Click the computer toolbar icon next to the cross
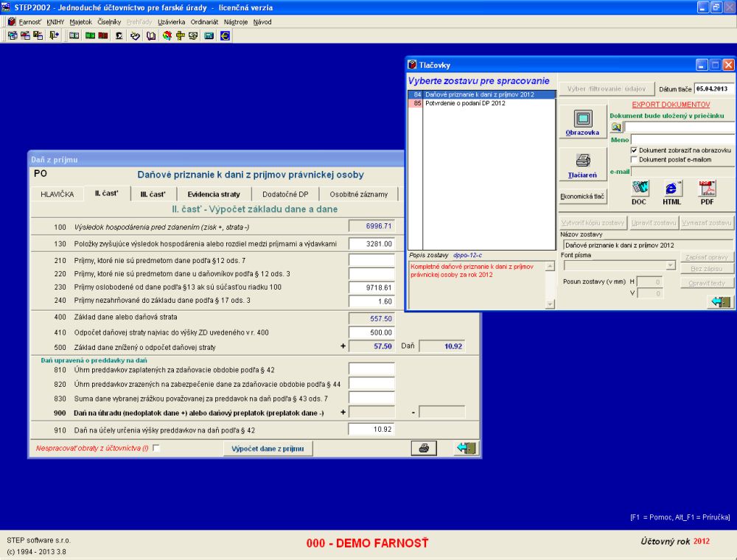Viewport: 737px width, 560px height. [x=193, y=35]
